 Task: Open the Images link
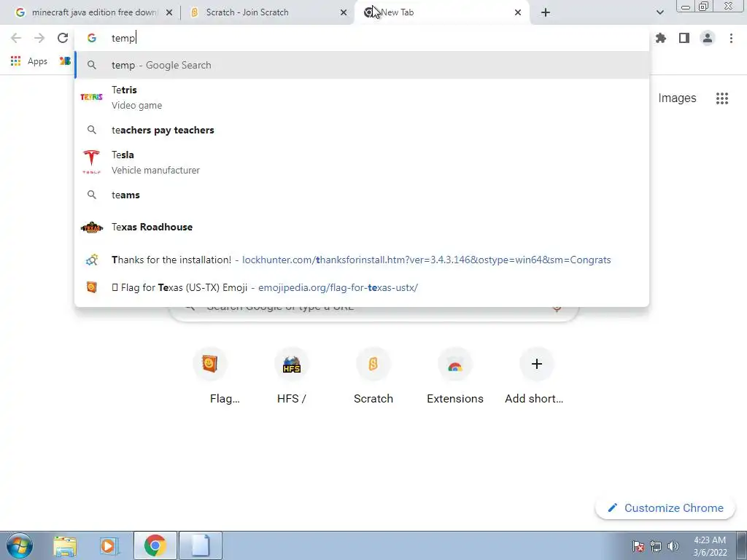(x=677, y=98)
